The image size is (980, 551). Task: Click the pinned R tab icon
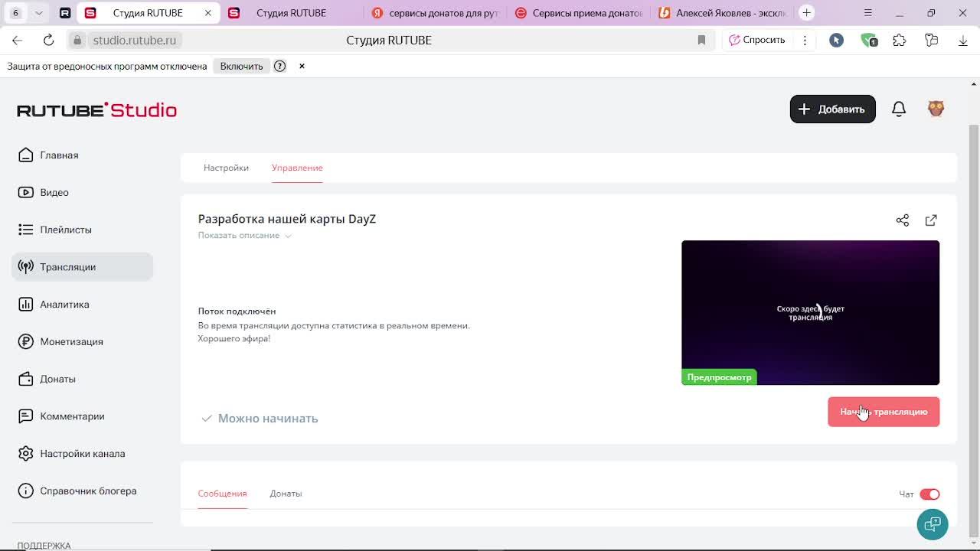coord(65,13)
